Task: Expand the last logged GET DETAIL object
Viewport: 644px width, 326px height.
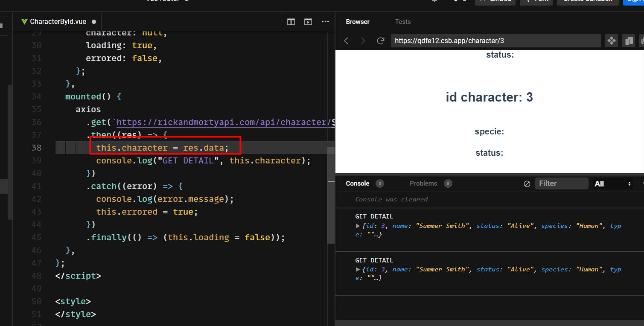Action: click(358, 269)
